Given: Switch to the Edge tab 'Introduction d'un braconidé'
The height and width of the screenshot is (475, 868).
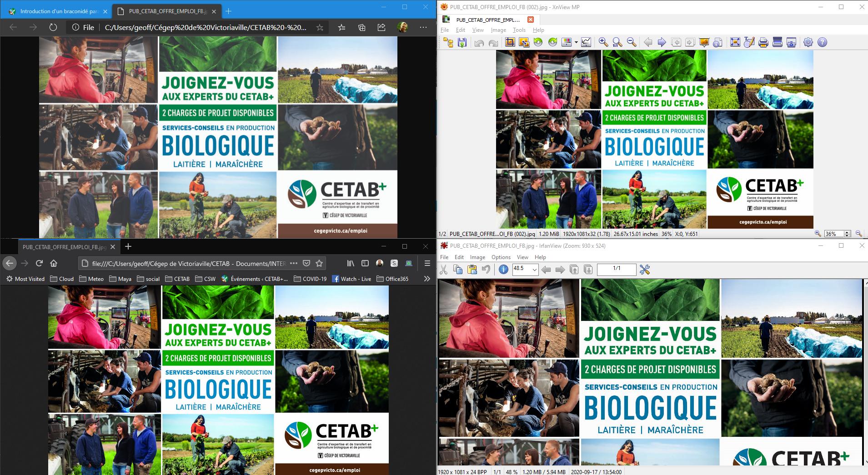Looking at the screenshot, I should [57, 11].
